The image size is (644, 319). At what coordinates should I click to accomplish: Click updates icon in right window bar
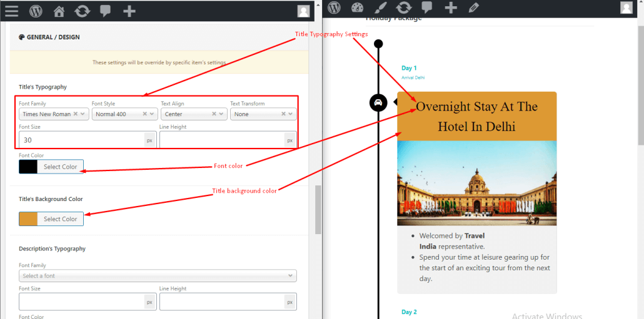pyautogui.click(x=404, y=7)
